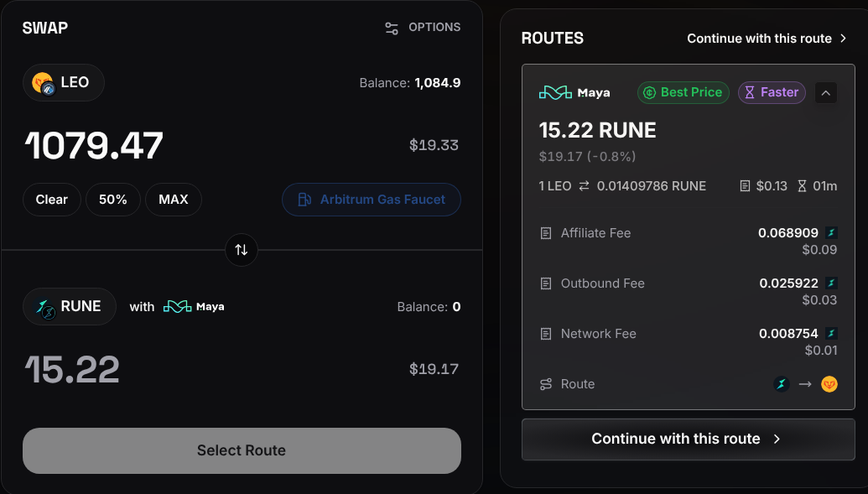The image size is (868, 494).
Task: Click the bottom Continue with this route button
Action: (688, 439)
